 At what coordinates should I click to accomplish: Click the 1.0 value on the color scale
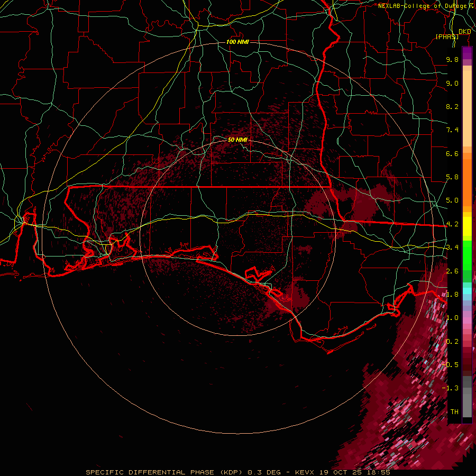(x=452, y=318)
